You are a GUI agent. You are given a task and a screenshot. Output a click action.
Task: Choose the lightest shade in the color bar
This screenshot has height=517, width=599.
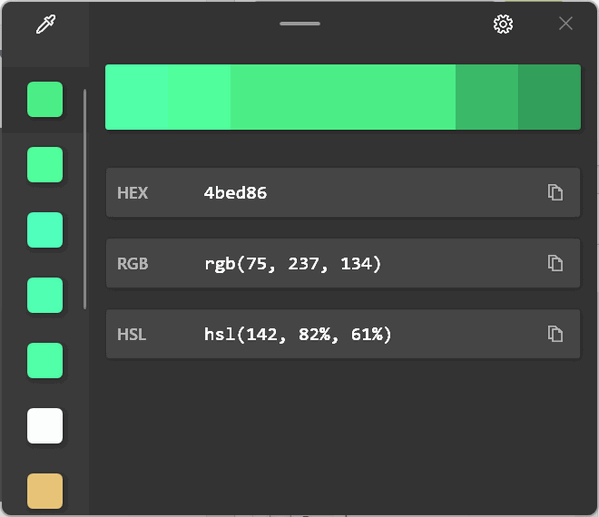137,97
